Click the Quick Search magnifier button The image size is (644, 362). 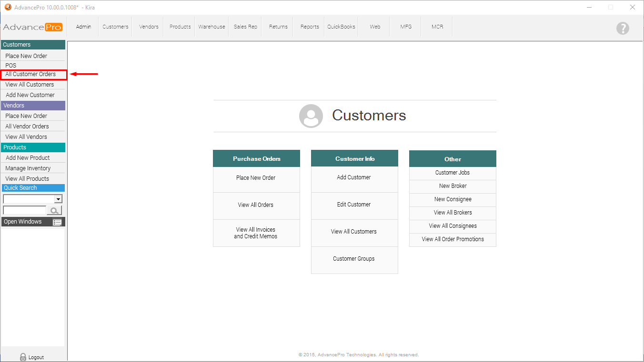[54, 210]
